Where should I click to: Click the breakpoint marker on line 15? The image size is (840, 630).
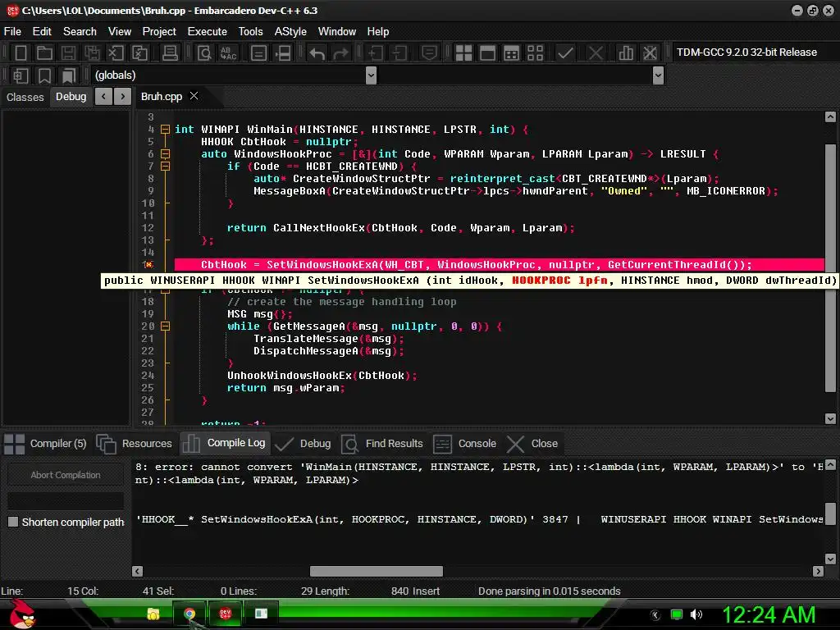pos(149,265)
